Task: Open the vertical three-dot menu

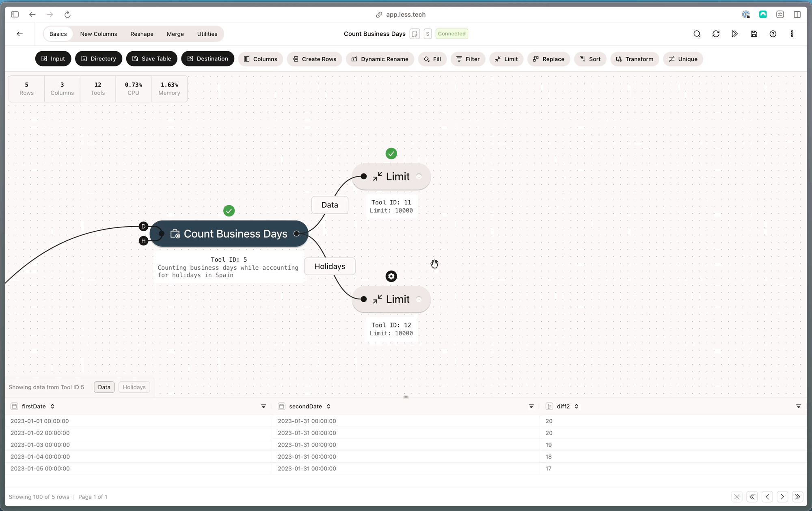Action: [x=792, y=34]
